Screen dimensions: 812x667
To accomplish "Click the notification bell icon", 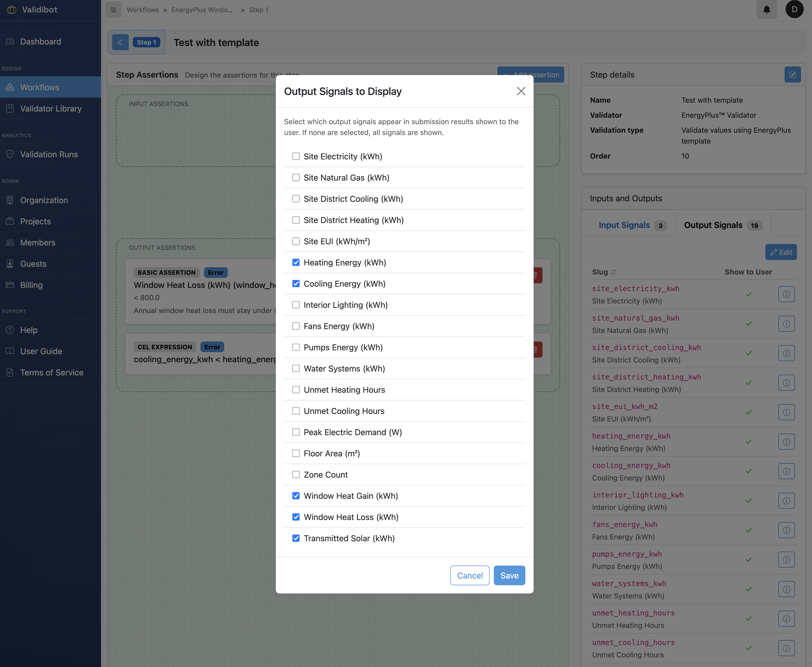I will click(766, 10).
